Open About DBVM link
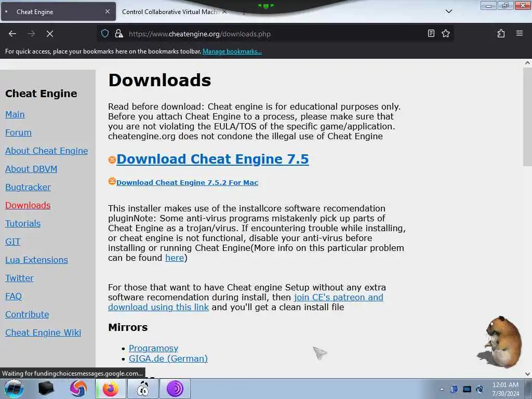532x399 pixels. pyautogui.click(x=31, y=169)
